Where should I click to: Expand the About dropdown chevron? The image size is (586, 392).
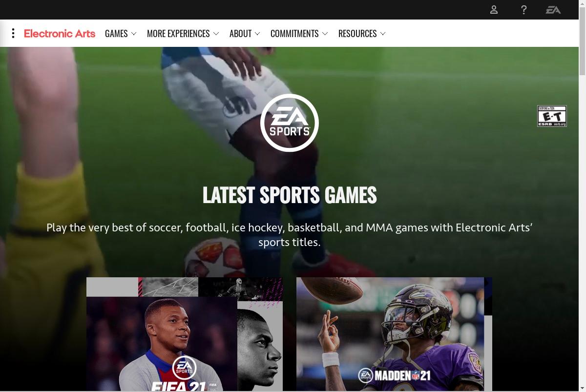(257, 34)
